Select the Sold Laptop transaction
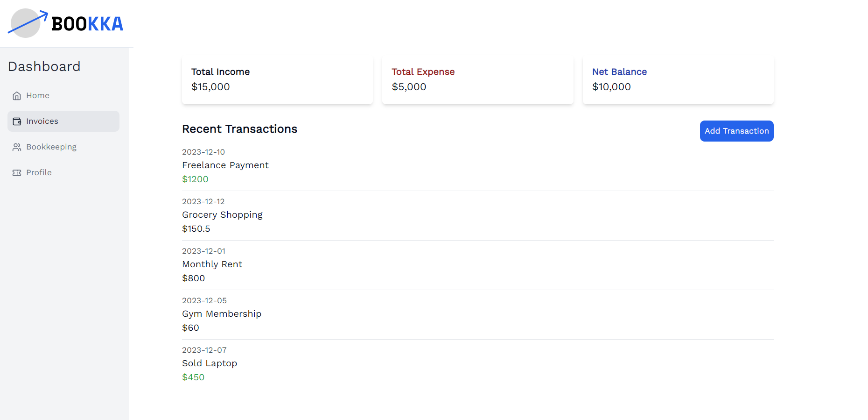This screenshot has width=868, height=420. pyautogui.click(x=210, y=363)
